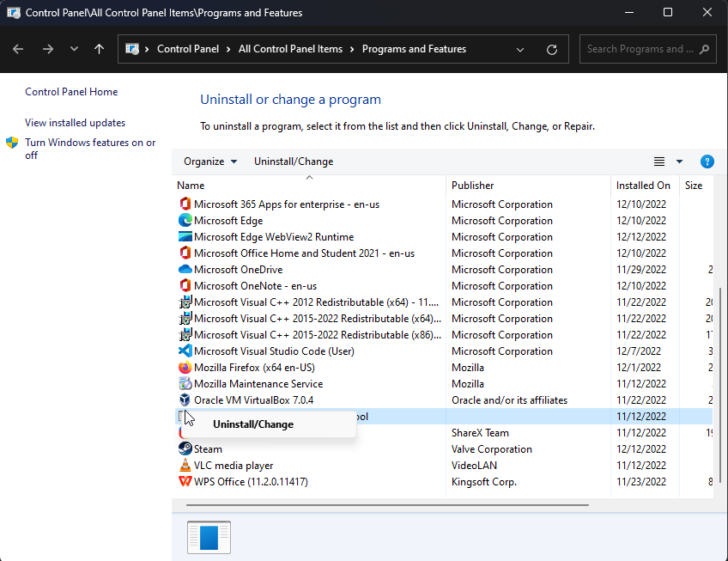
Task: Open Turn Windows features on or off
Action: coord(90,149)
